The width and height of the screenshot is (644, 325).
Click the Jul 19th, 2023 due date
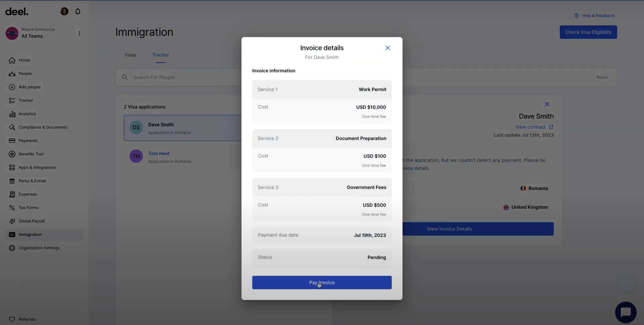click(x=370, y=235)
